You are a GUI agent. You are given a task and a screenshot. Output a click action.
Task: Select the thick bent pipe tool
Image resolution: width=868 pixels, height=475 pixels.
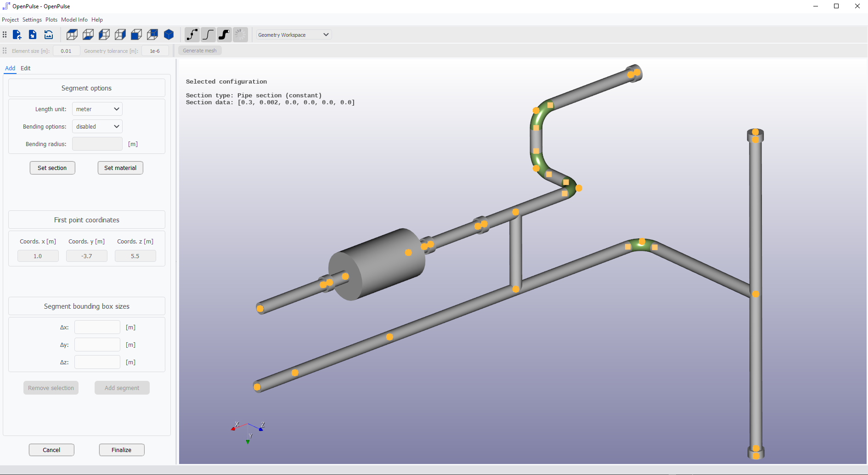pyautogui.click(x=224, y=34)
